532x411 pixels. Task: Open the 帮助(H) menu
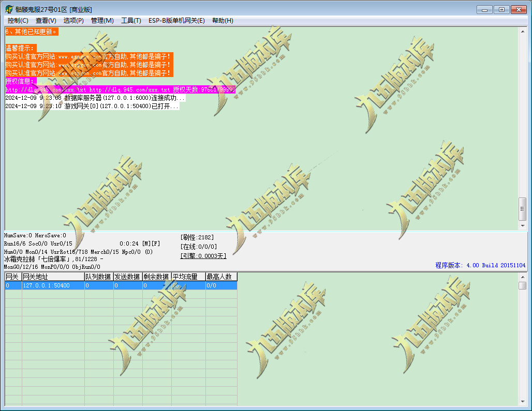[223, 21]
